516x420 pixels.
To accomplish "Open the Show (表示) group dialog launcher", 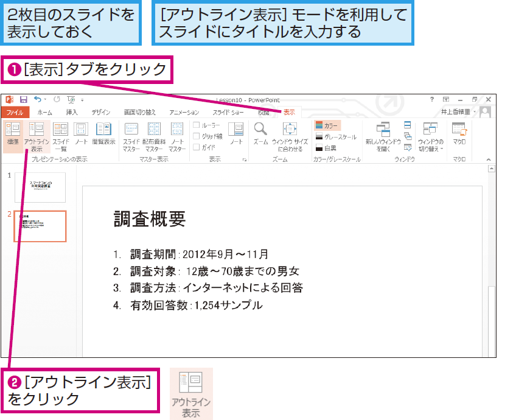I will [x=245, y=159].
